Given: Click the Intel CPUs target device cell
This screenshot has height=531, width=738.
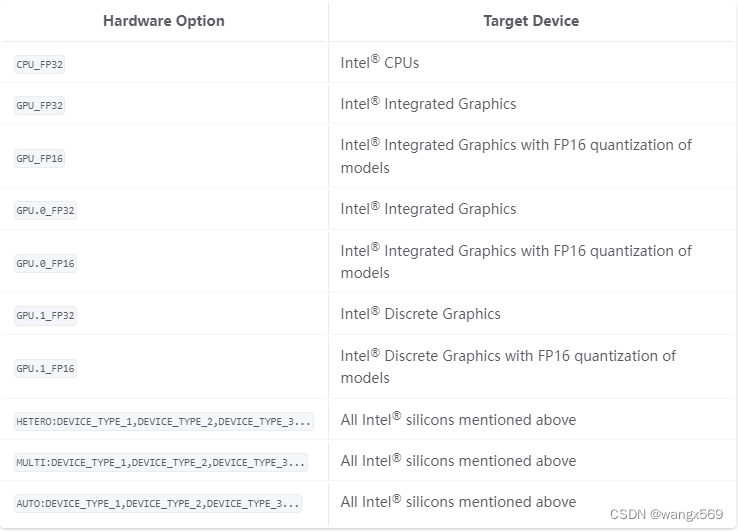Looking at the screenshot, I should (380, 63).
